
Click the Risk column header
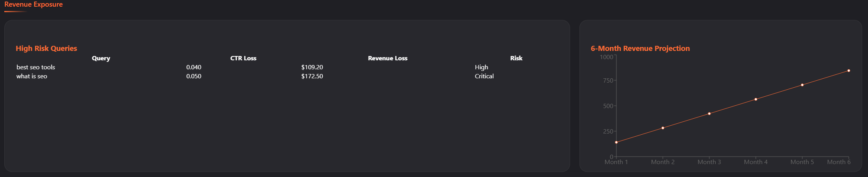516,58
